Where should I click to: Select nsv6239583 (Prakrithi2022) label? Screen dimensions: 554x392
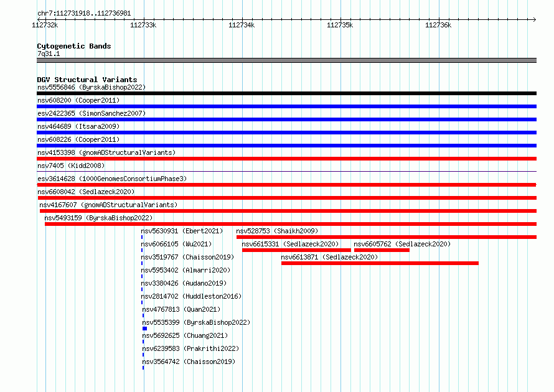(190, 348)
